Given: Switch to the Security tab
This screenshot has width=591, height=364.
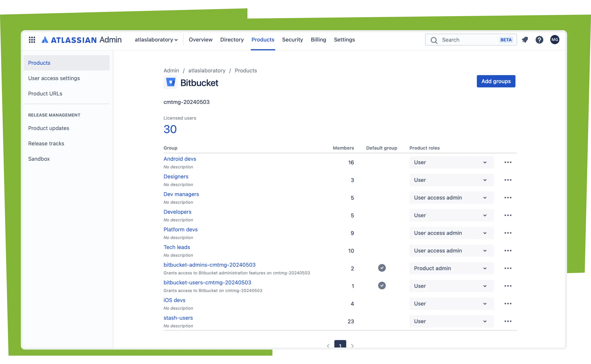Looking at the screenshot, I should click(x=292, y=40).
